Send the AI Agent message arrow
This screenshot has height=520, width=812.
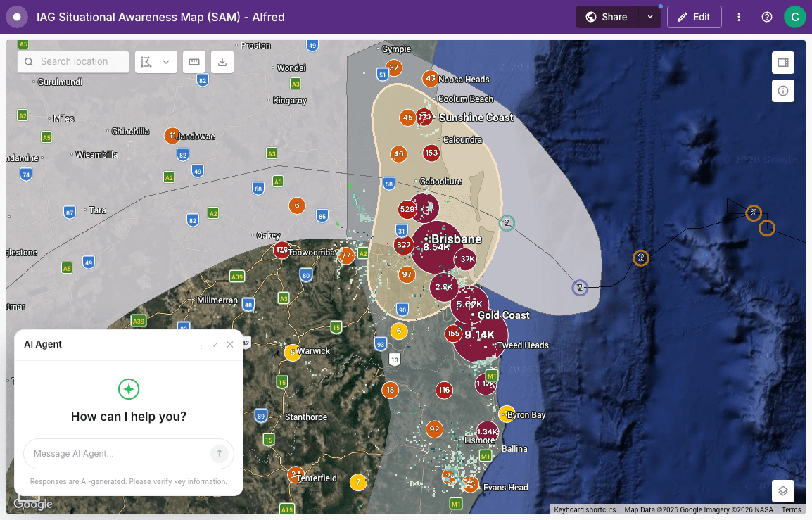[x=220, y=454]
